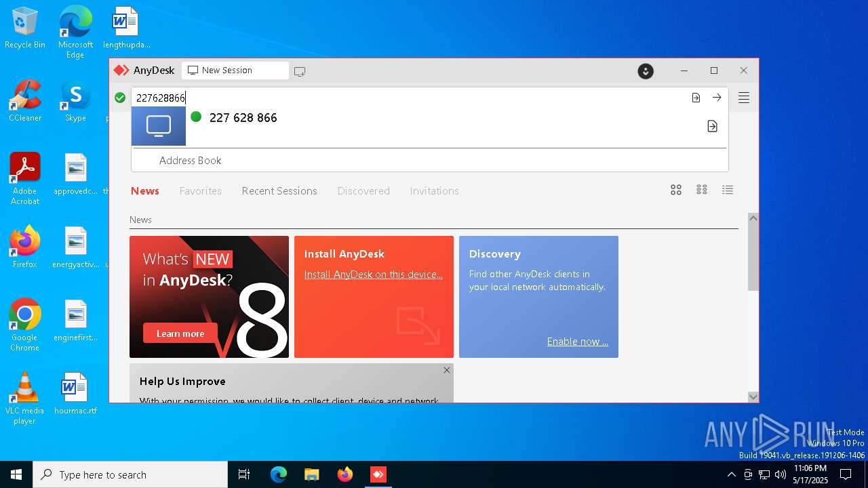Image resolution: width=868 pixels, height=488 pixels.
Task: Minimize the AnyDesk window
Action: click(684, 70)
